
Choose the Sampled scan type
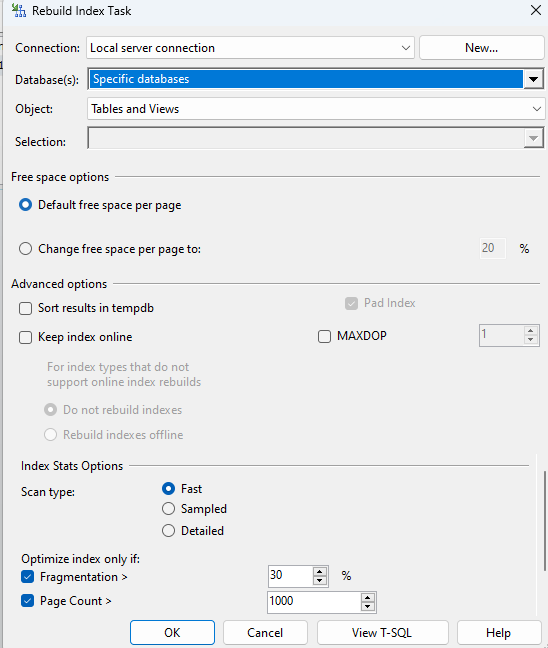[168, 509]
